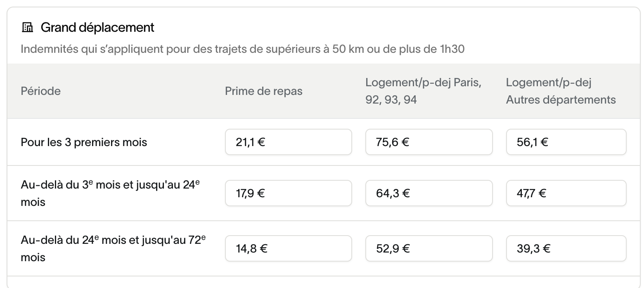
Task: Select the 14,8 € prime de repas field
Action: point(289,248)
